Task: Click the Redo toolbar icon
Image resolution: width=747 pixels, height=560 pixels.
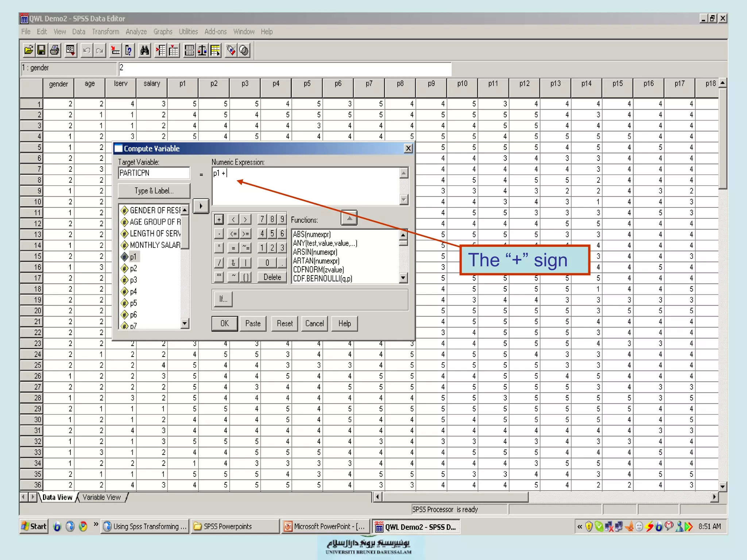Action: (100, 50)
